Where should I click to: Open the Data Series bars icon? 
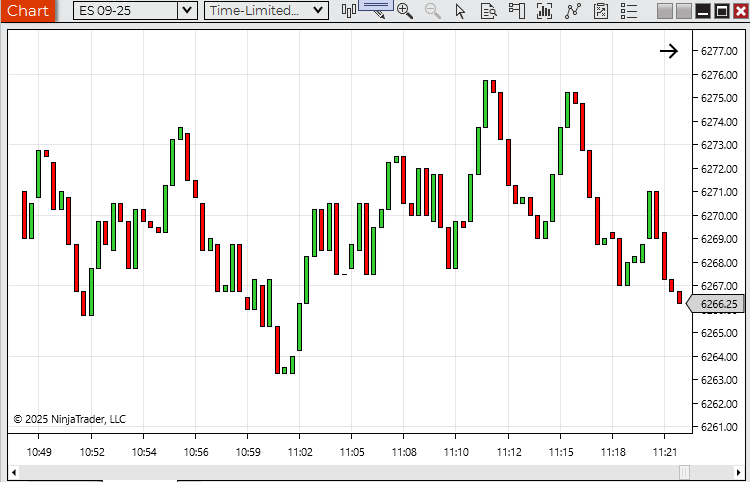tap(544, 11)
